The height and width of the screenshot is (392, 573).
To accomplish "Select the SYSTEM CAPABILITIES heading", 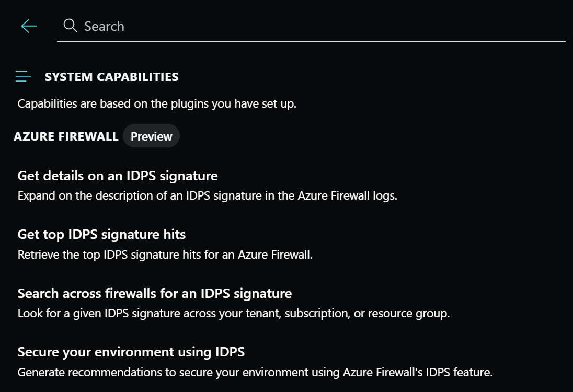I will [111, 77].
